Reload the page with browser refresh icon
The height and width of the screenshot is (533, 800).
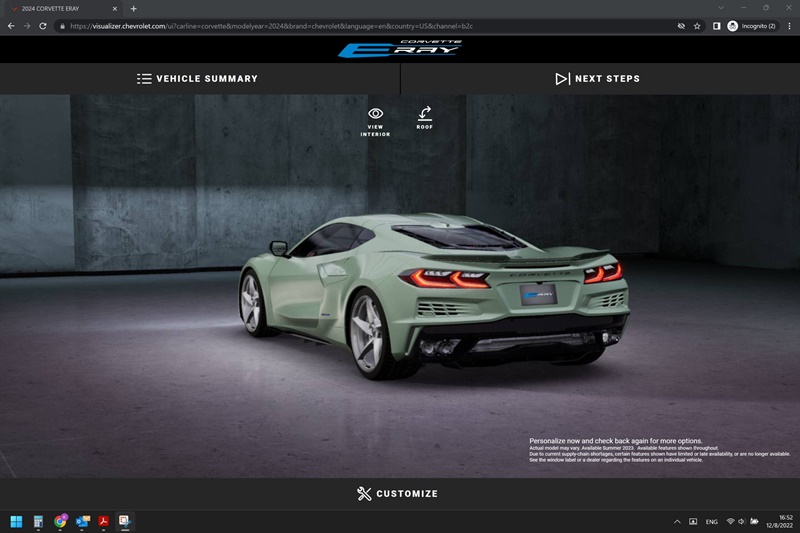pyautogui.click(x=43, y=25)
